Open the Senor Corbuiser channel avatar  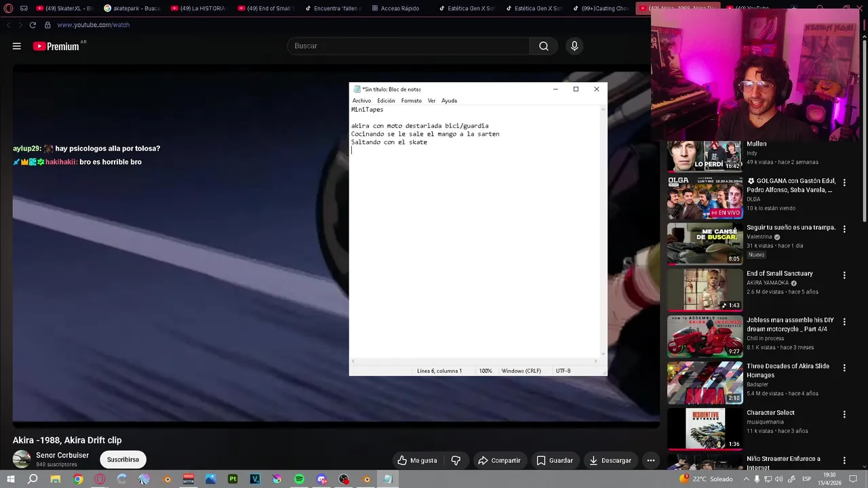point(22,459)
